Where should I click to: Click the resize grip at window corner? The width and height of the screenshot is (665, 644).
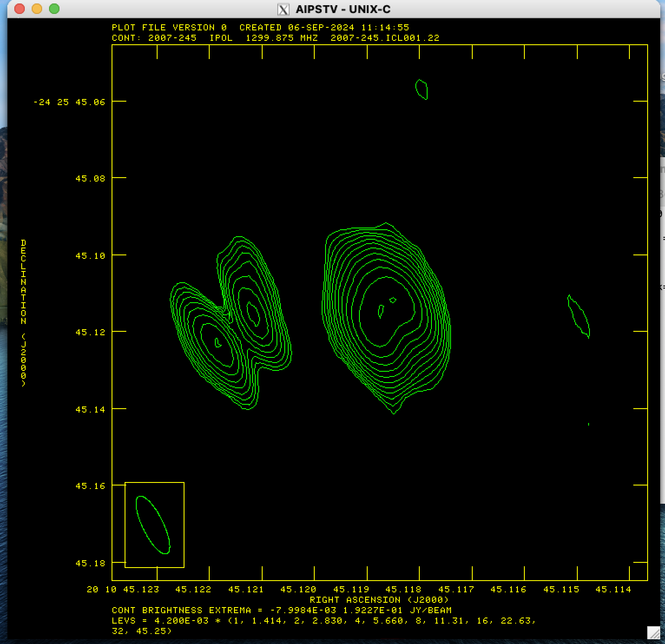click(653, 632)
